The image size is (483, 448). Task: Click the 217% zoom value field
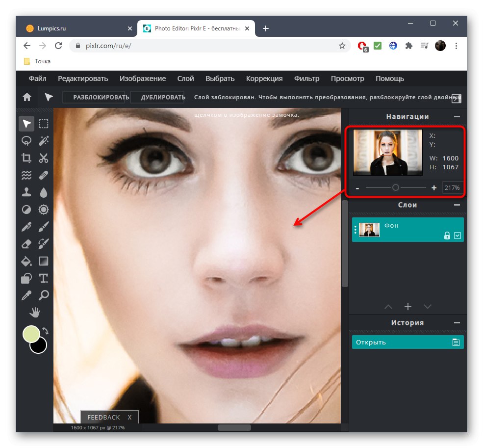(452, 188)
